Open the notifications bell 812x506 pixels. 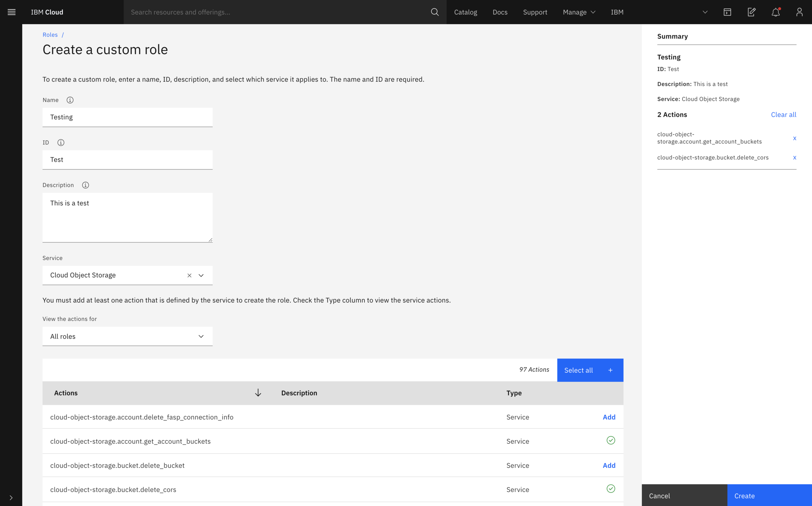(776, 12)
